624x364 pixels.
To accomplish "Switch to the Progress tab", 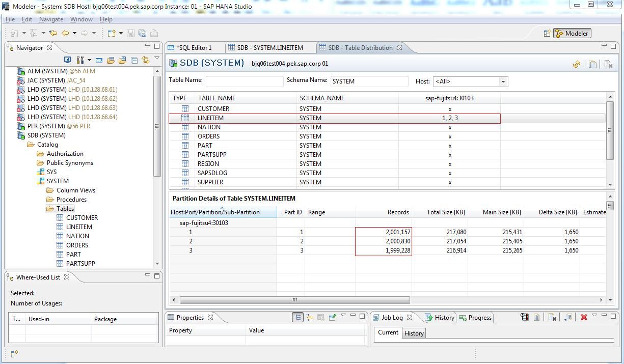I will click(475, 317).
